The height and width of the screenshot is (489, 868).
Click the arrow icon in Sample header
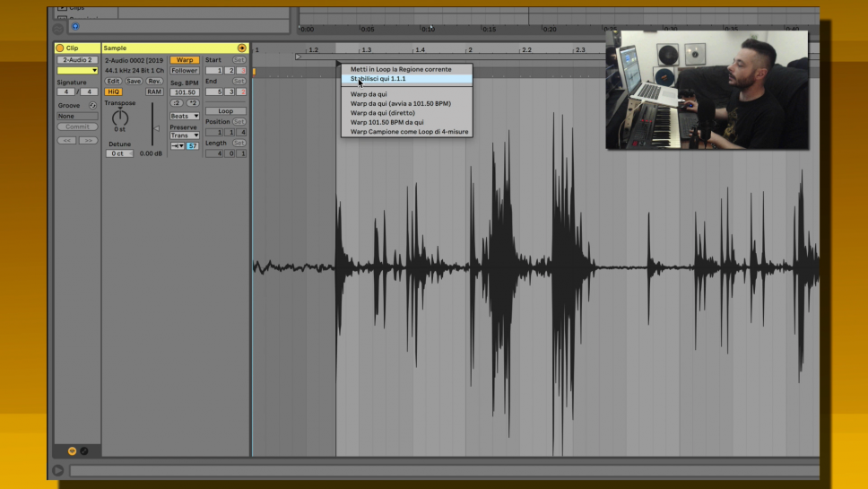(241, 48)
